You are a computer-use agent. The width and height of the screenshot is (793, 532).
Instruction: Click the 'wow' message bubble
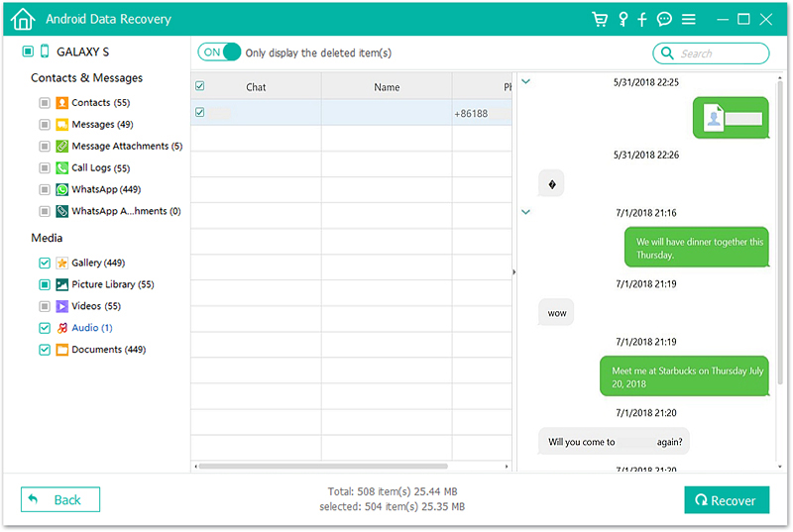tap(556, 313)
